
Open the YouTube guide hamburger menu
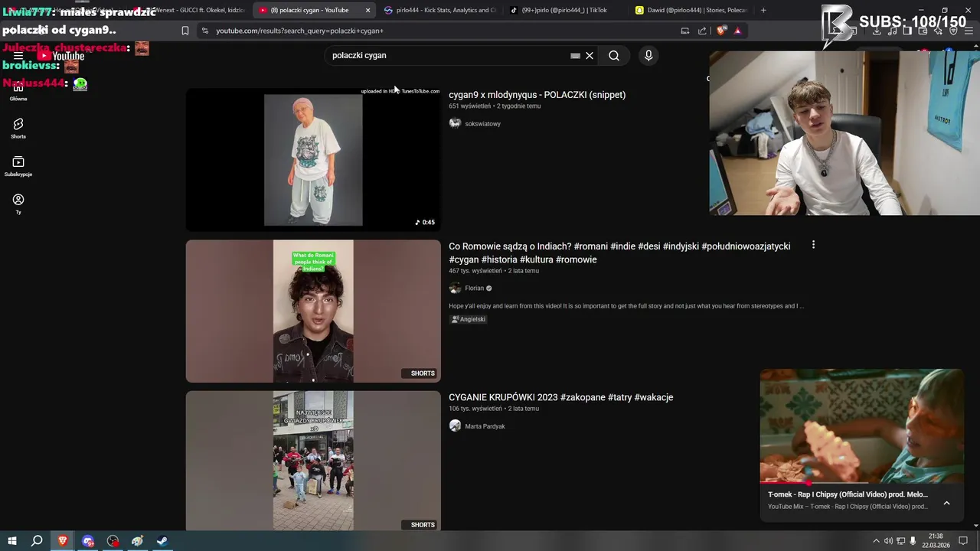18,55
